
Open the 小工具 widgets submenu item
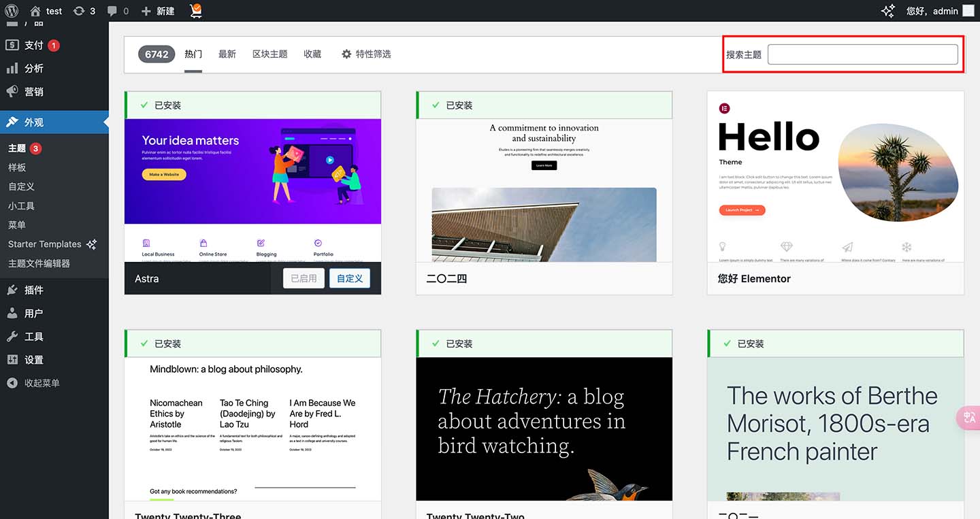point(21,205)
